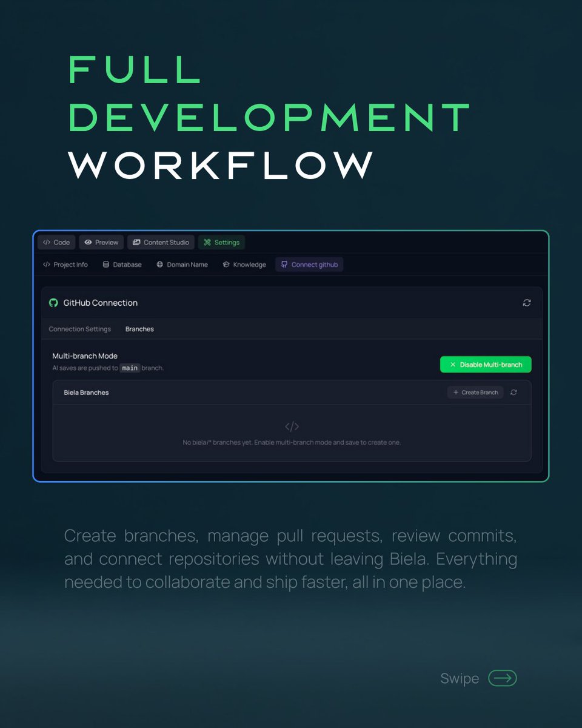This screenshot has height=728, width=582.
Task: Switch to the Preview tab
Action: click(x=101, y=242)
